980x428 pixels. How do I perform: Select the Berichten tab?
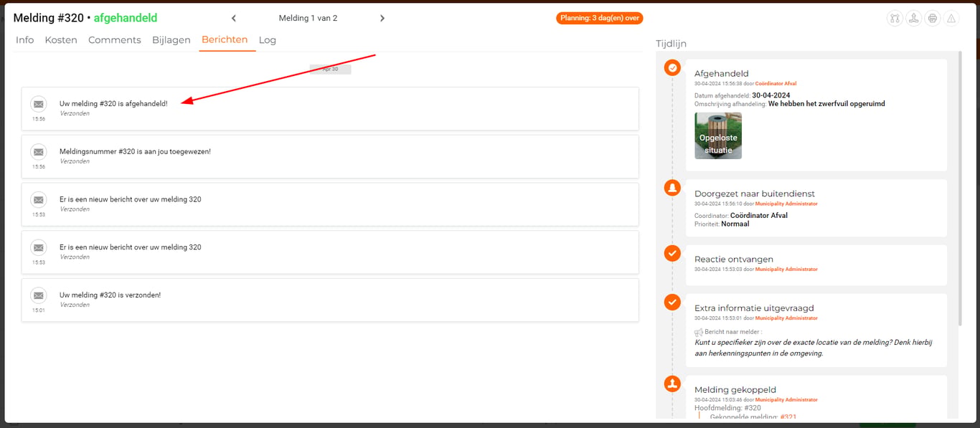click(x=225, y=40)
